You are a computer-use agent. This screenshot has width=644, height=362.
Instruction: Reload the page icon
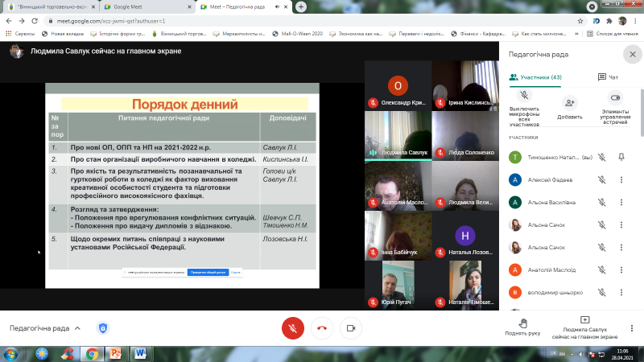35,21
